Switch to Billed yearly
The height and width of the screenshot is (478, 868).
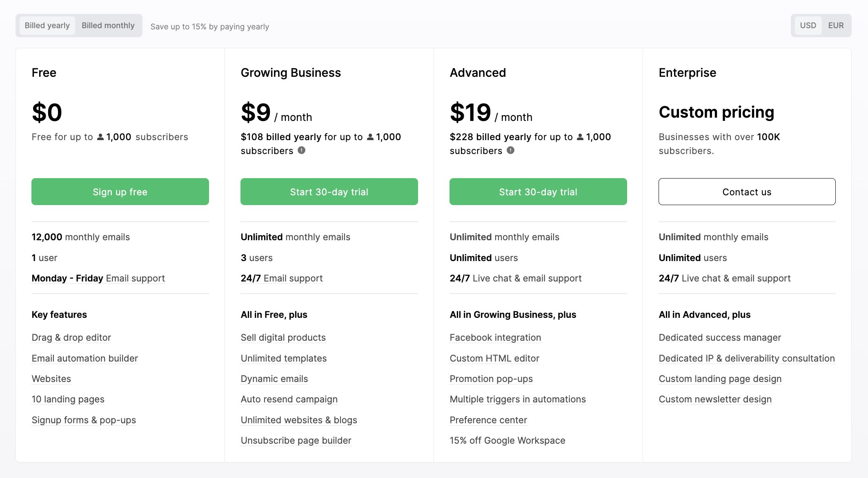pyautogui.click(x=47, y=25)
